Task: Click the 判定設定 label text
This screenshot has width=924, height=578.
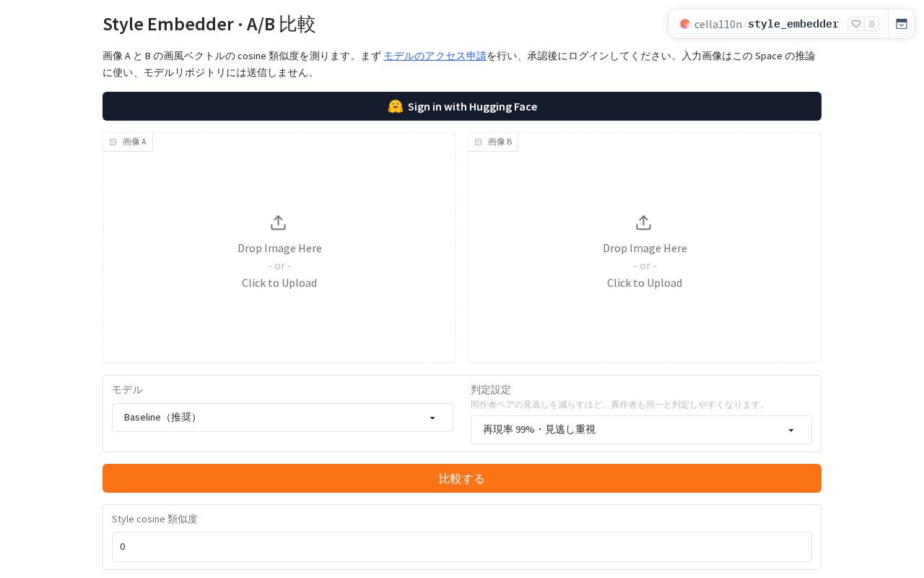Action: (x=491, y=389)
